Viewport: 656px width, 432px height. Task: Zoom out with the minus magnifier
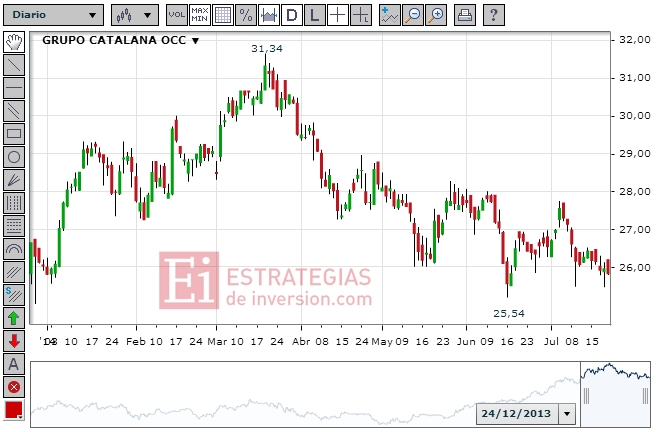(413, 15)
